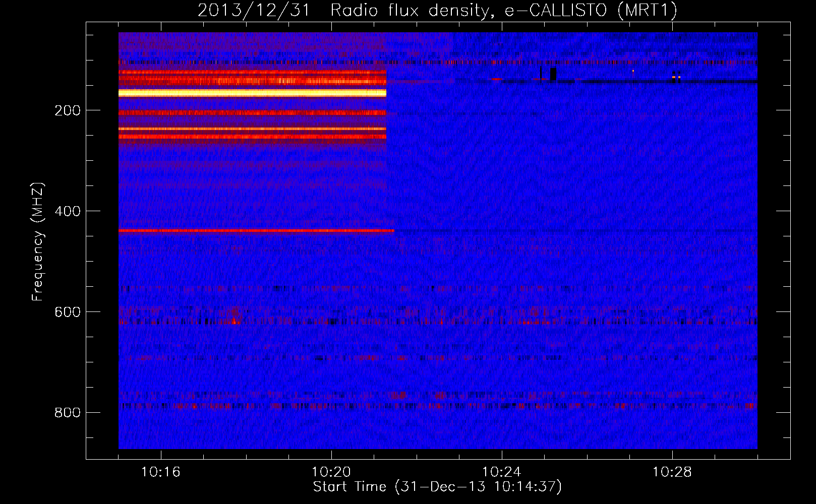This screenshot has height=504, width=816.
Task: Click the 800 MHz frequency tick label
Action: (x=68, y=413)
